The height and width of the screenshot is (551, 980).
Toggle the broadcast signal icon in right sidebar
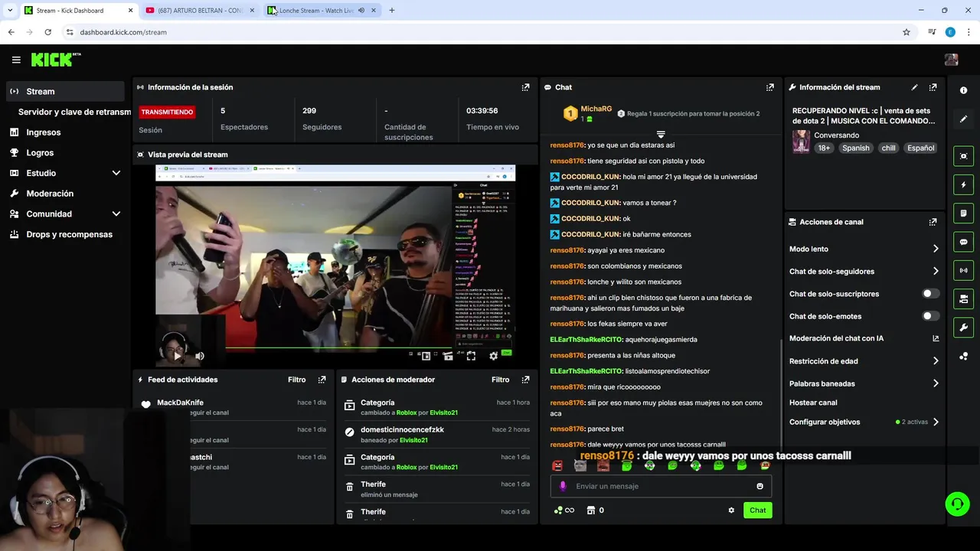click(x=963, y=270)
